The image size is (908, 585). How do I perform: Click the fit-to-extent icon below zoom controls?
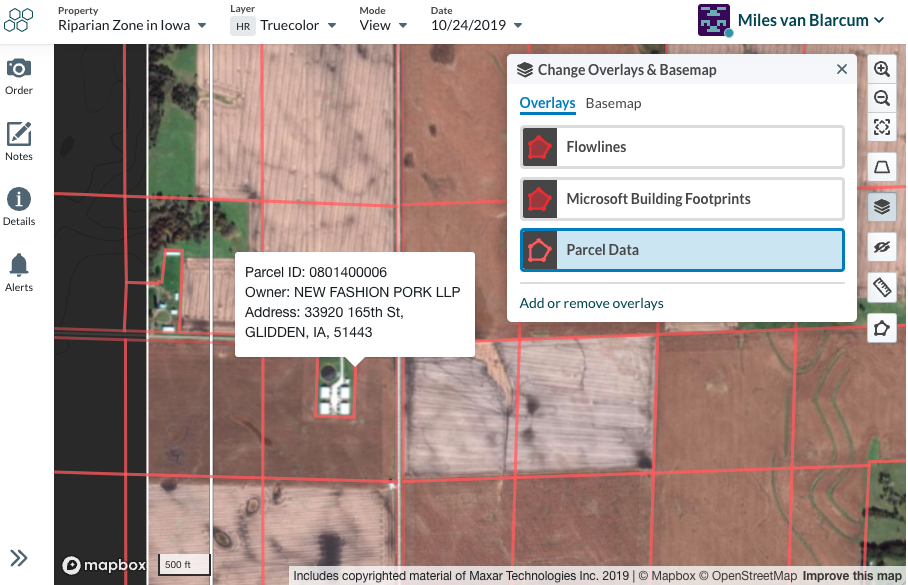pyautogui.click(x=881, y=127)
